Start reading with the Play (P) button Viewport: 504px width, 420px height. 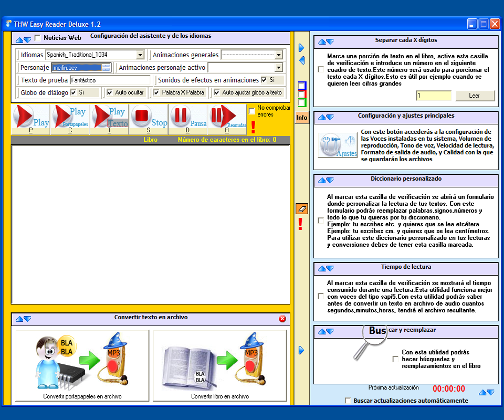pos(30,119)
